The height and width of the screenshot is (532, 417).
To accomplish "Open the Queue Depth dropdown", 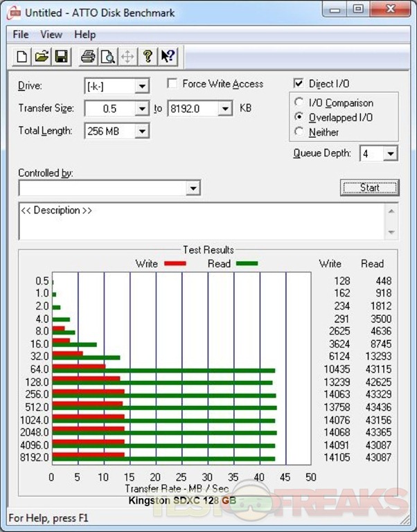I will click(391, 154).
